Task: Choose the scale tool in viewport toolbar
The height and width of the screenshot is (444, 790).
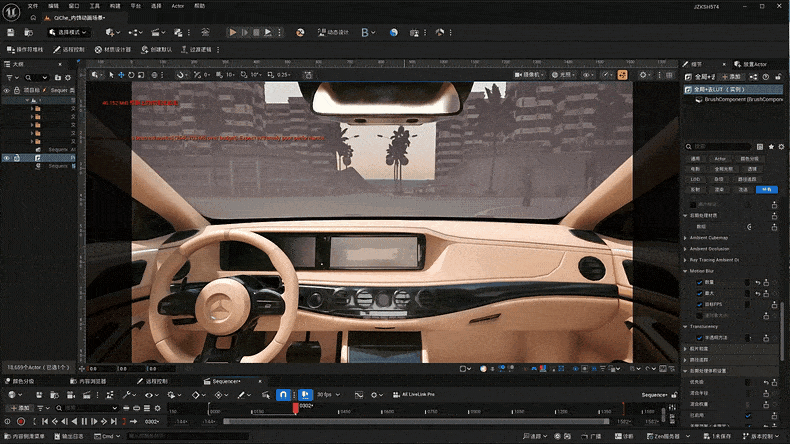Action: (x=141, y=75)
